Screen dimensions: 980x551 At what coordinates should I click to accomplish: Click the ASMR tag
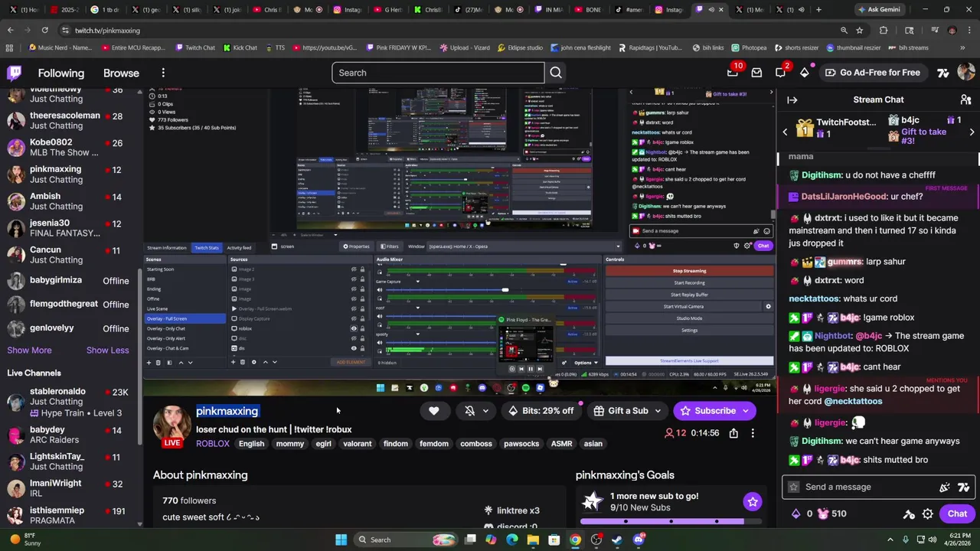pos(561,444)
